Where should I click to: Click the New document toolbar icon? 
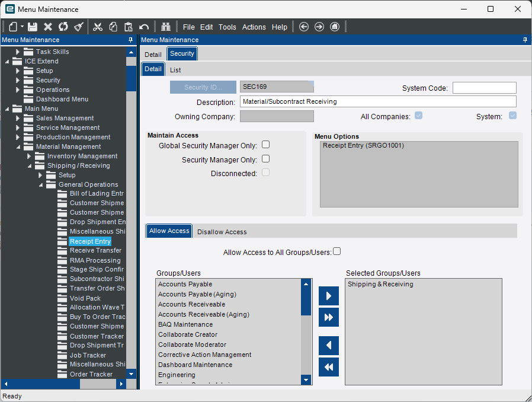(x=13, y=27)
